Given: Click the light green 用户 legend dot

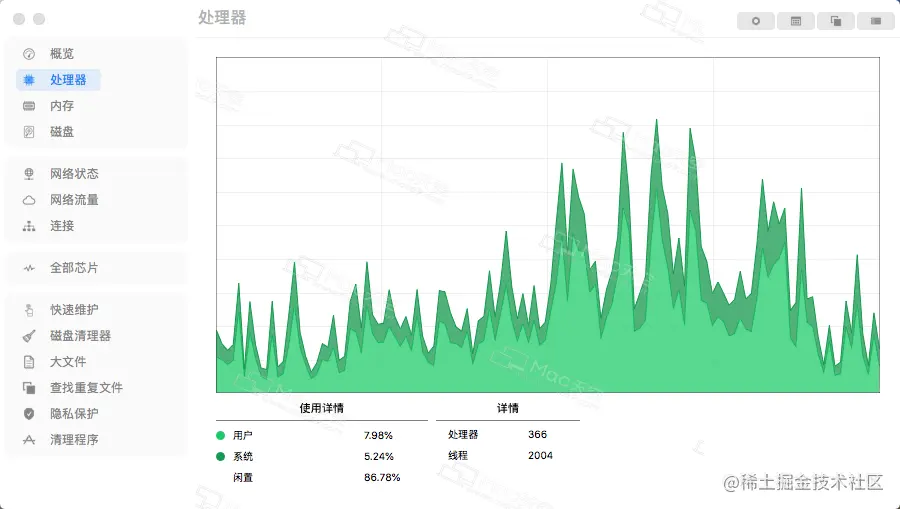Looking at the screenshot, I should tap(220, 436).
